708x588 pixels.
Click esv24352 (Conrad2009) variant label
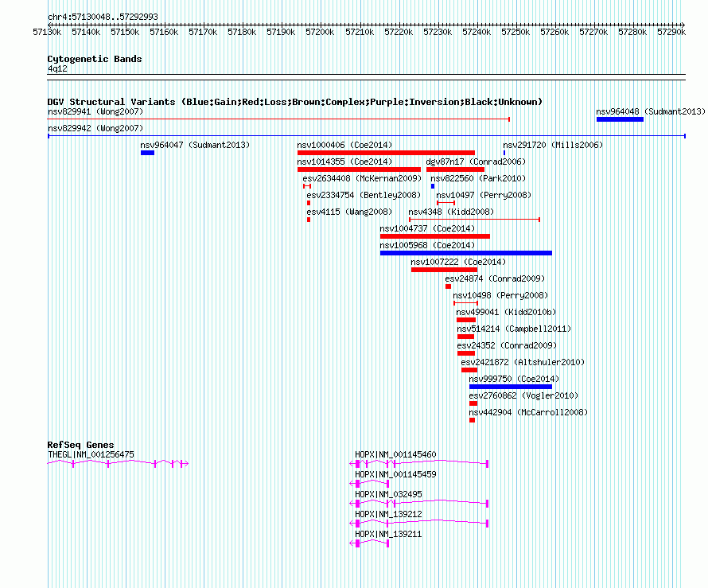507,345
